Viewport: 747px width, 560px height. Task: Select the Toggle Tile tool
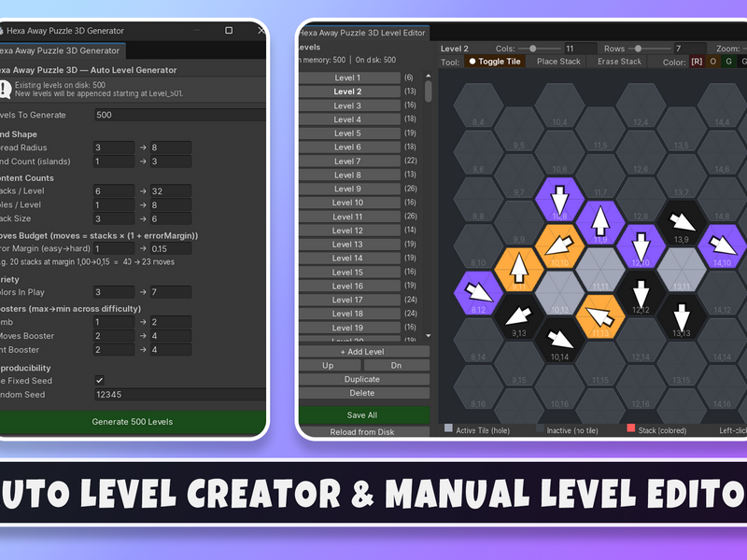coord(495,62)
